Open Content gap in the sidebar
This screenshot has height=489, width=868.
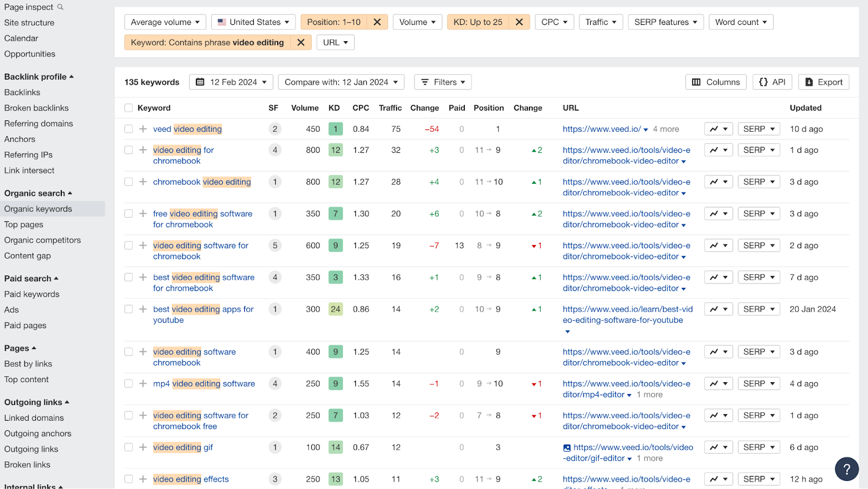click(28, 256)
